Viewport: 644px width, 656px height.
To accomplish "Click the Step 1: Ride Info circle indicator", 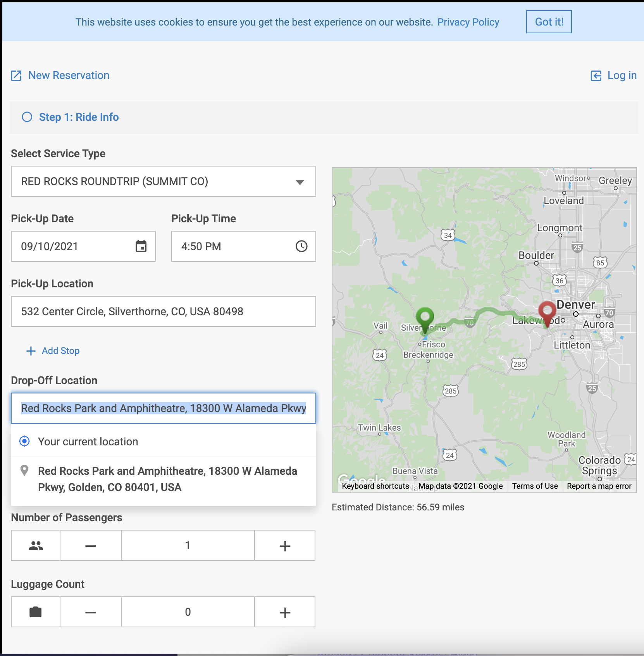I will click(x=27, y=117).
